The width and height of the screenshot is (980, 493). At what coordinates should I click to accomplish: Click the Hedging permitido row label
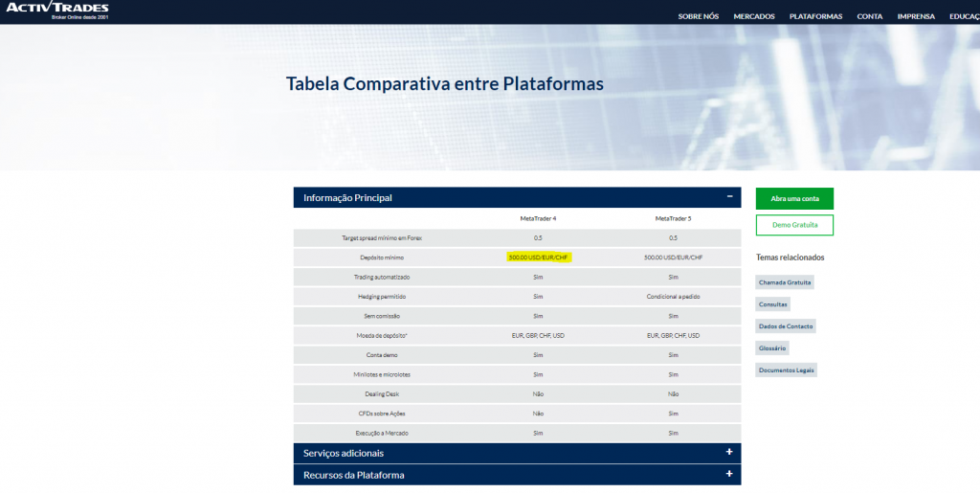(381, 297)
